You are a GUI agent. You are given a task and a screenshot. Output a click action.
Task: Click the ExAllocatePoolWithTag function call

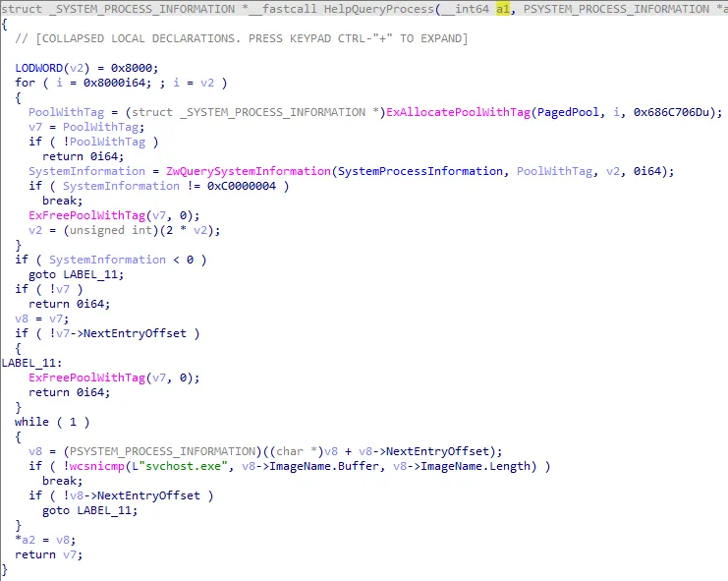459,112
